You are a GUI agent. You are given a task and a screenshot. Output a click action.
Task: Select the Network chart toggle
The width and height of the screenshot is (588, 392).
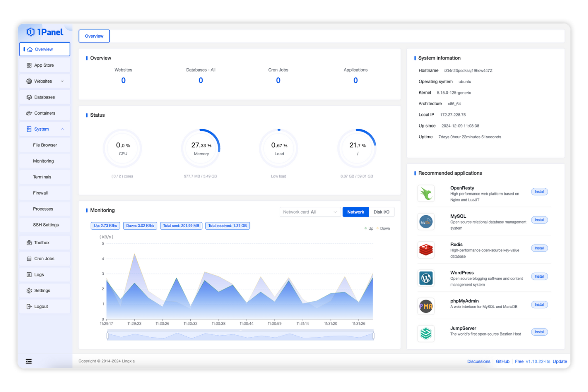tap(355, 212)
